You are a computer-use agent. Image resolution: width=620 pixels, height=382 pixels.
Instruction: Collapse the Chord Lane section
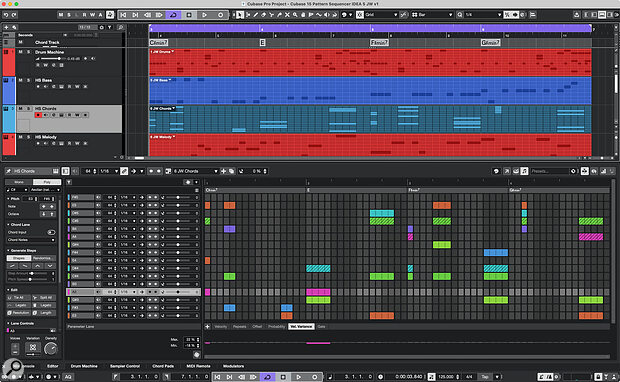8,225
